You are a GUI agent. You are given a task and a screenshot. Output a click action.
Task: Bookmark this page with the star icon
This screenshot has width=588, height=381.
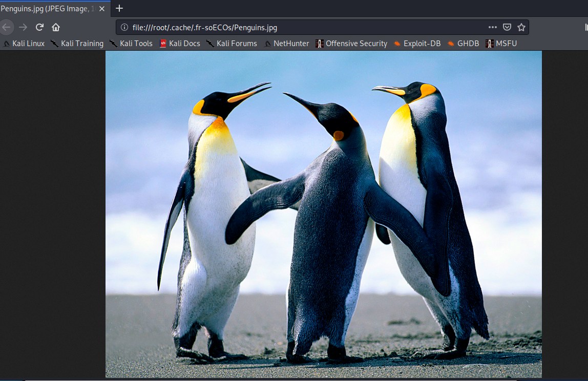(521, 27)
